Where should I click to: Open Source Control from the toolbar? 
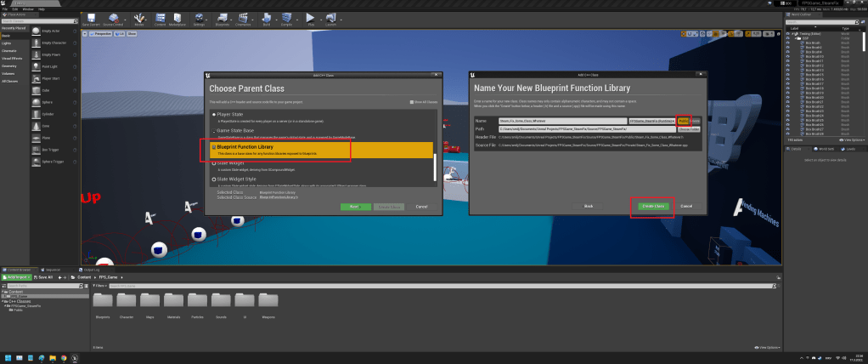tap(114, 18)
